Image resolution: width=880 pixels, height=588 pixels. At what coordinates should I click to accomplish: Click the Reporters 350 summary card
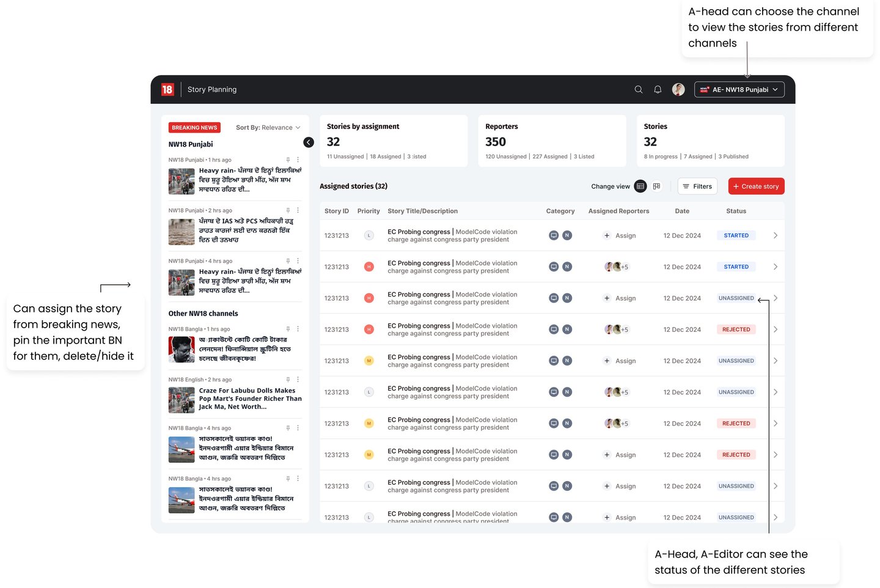[x=552, y=141]
